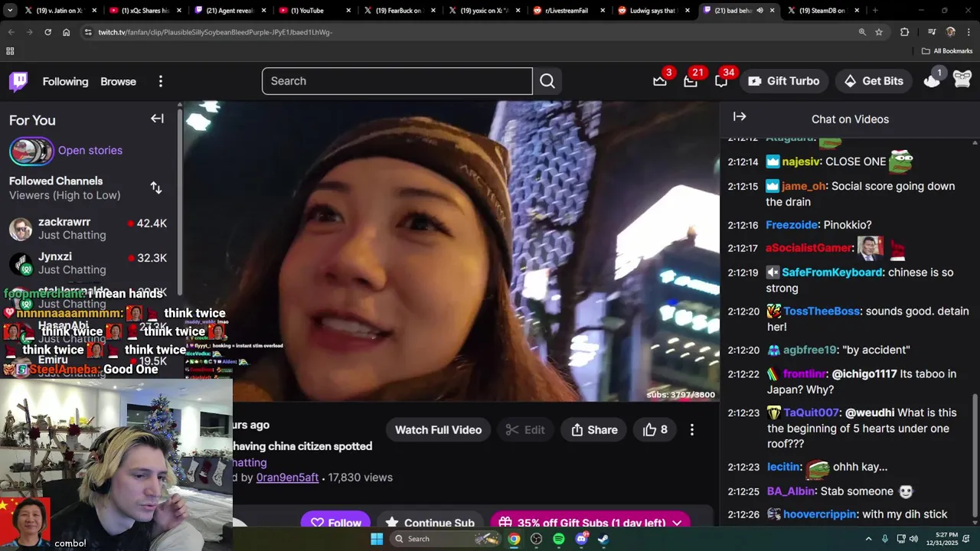Viewport: 980px width, 551px height.
Task: Open Steam from the taskbar
Action: (x=603, y=539)
